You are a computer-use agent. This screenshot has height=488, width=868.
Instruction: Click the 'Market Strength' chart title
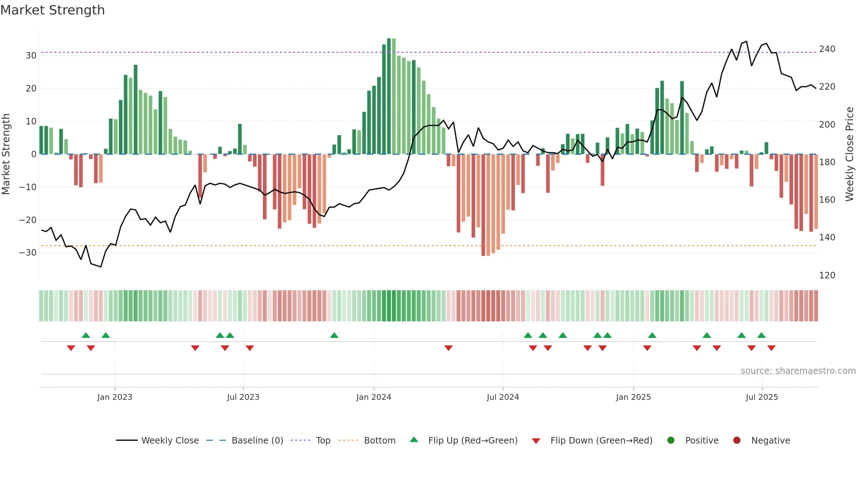[52, 10]
